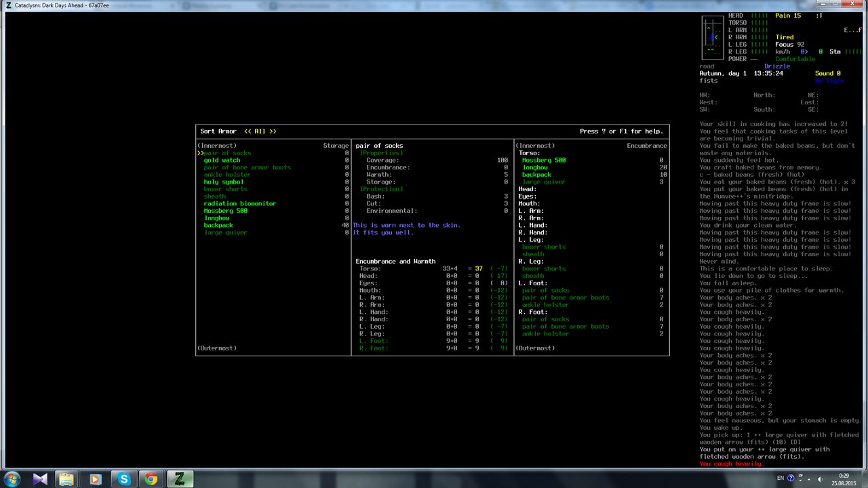
Task: Click the wielded weapon label 'fists'
Action: coord(709,81)
